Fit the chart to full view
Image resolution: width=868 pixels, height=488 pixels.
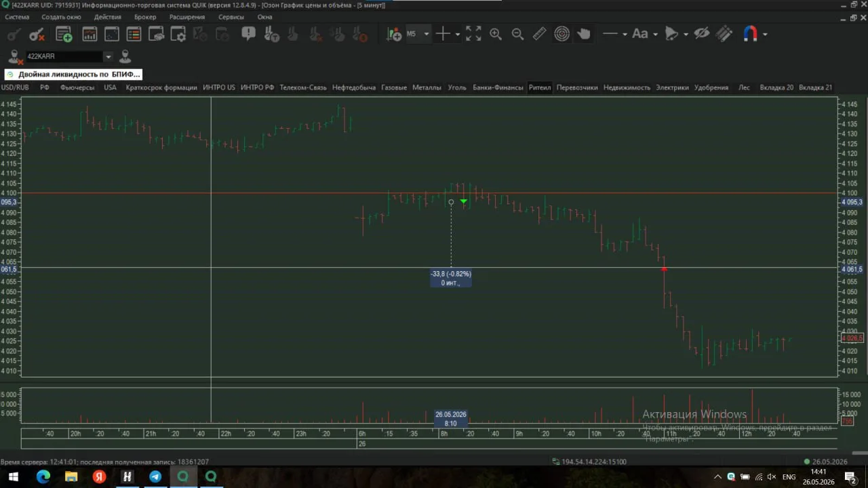473,34
